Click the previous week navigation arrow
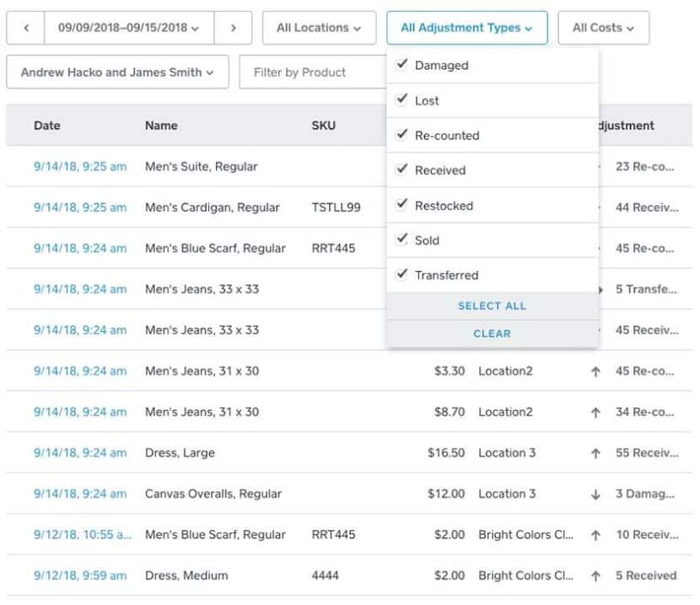This screenshot has height=605, width=700. (x=25, y=27)
